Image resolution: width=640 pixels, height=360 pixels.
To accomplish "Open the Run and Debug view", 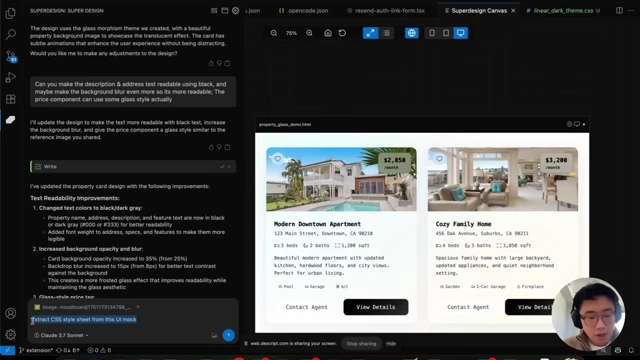I will click(11, 77).
